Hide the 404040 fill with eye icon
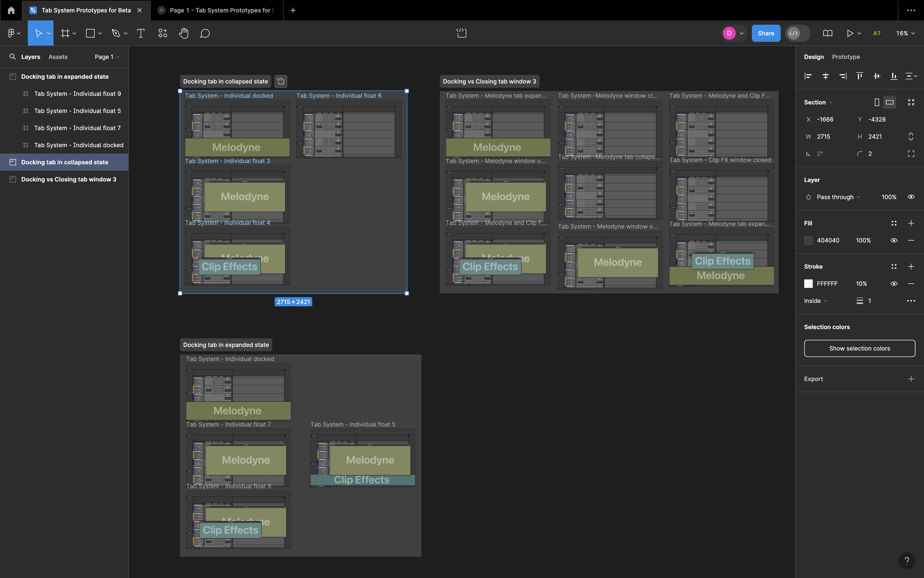 (x=894, y=240)
